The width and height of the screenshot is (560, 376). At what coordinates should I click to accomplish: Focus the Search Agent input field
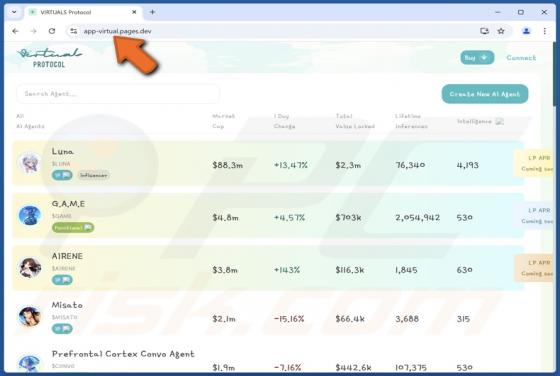[x=118, y=94]
